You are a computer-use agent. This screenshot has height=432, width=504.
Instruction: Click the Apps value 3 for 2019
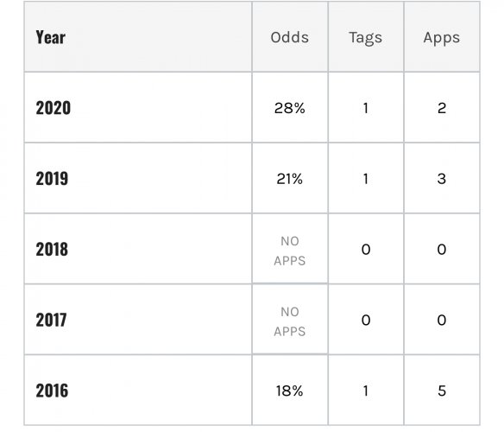tap(442, 179)
